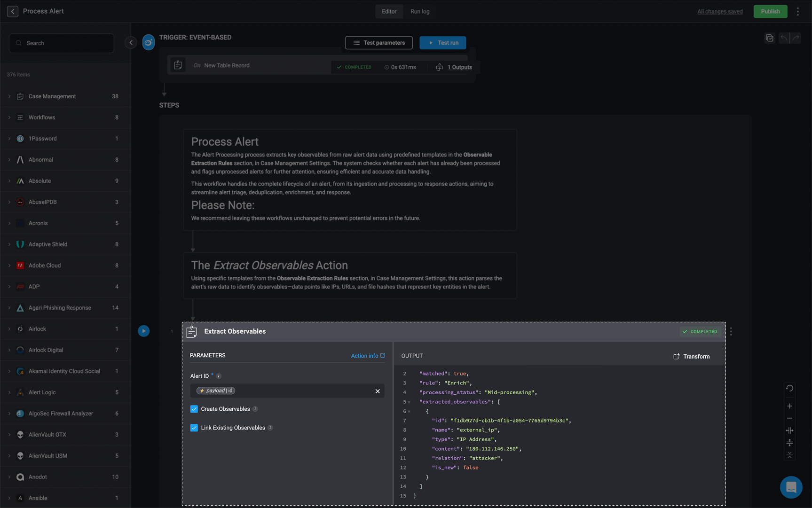
Task: Expand the Abnormal category
Action: pos(9,160)
